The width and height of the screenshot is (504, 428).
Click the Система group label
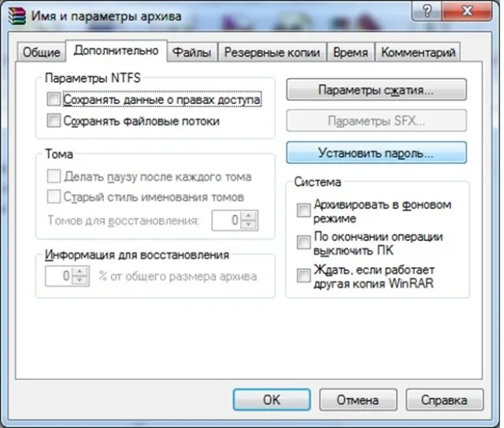pos(317,182)
